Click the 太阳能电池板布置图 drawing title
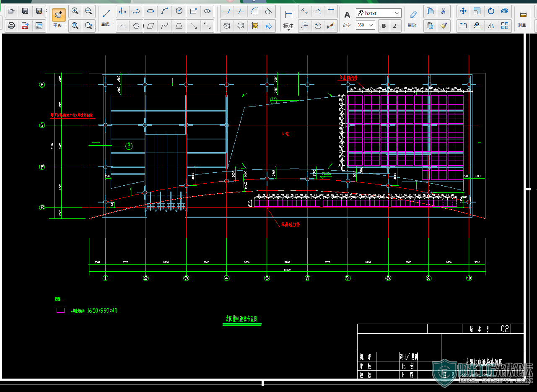 (x=241, y=319)
